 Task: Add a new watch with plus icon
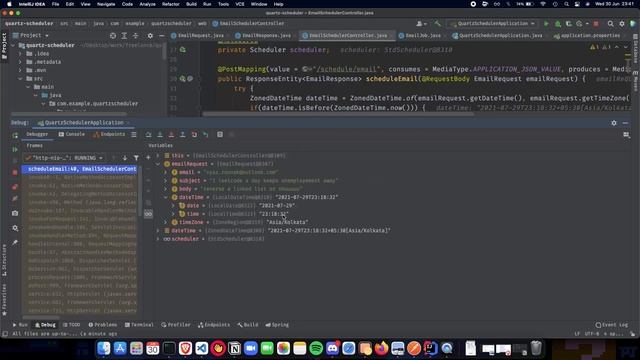coord(148,158)
